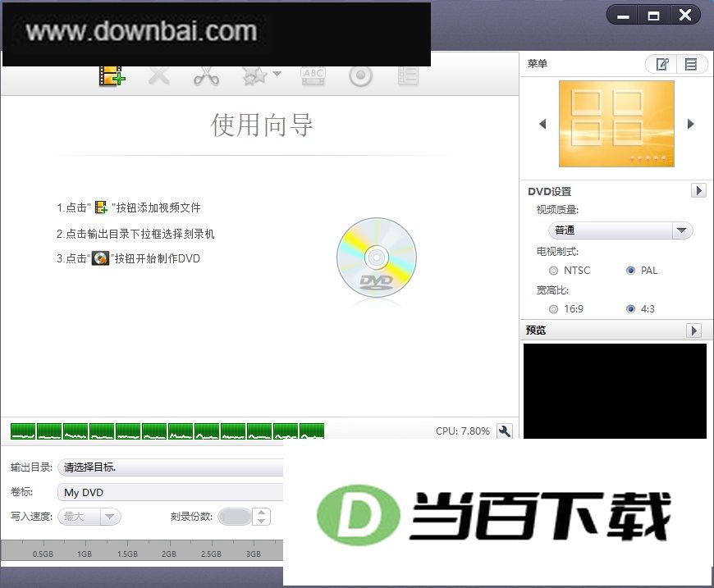
Task: Choose the 16:9 aspect ratio
Action: [x=553, y=309]
